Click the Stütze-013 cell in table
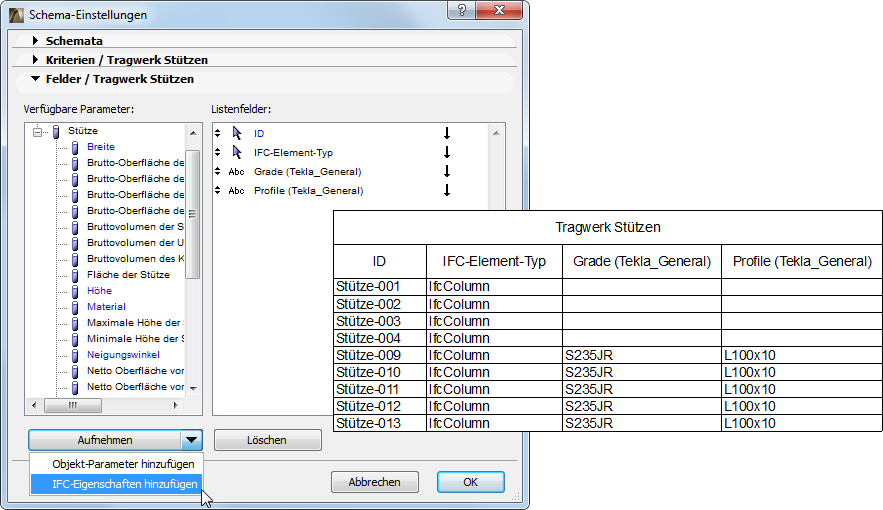The width and height of the screenshot is (883, 510). [380, 423]
